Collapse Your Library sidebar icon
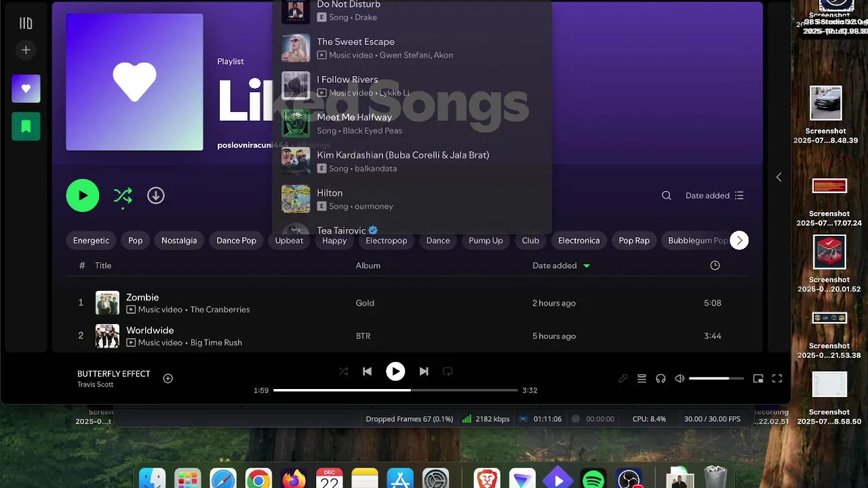The width and height of the screenshot is (868, 488). tap(26, 24)
